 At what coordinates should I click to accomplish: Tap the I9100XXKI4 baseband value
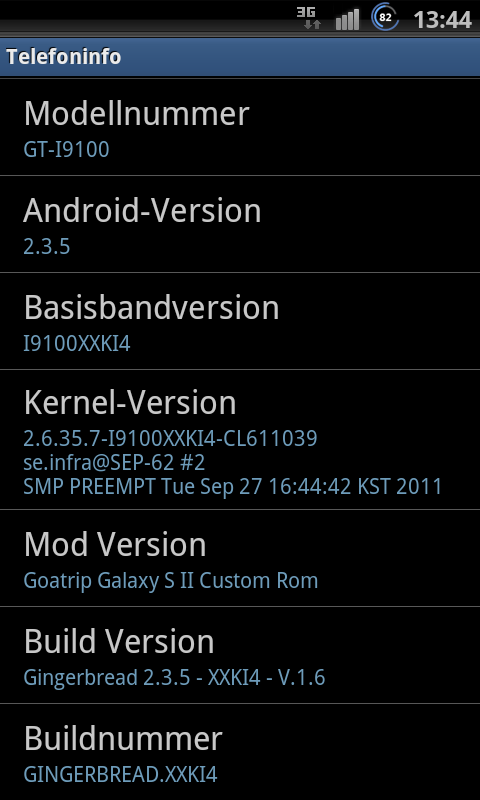(77, 344)
